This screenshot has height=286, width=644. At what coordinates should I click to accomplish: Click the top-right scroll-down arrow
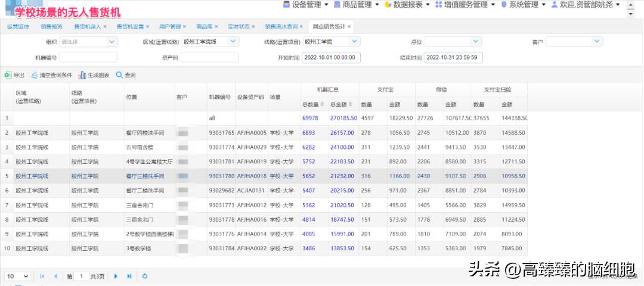coord(631,14)
